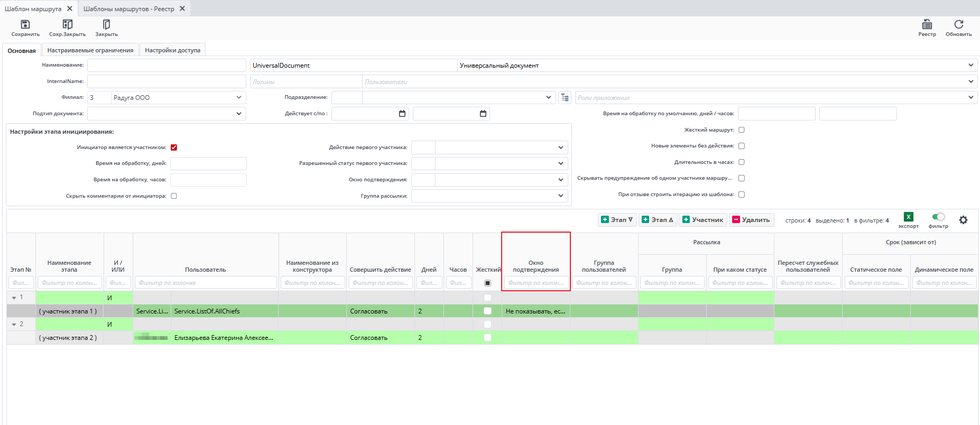Click the department tree icon next to Подразделение
Screen dimensions: 980x425
(x=565, y=98)
